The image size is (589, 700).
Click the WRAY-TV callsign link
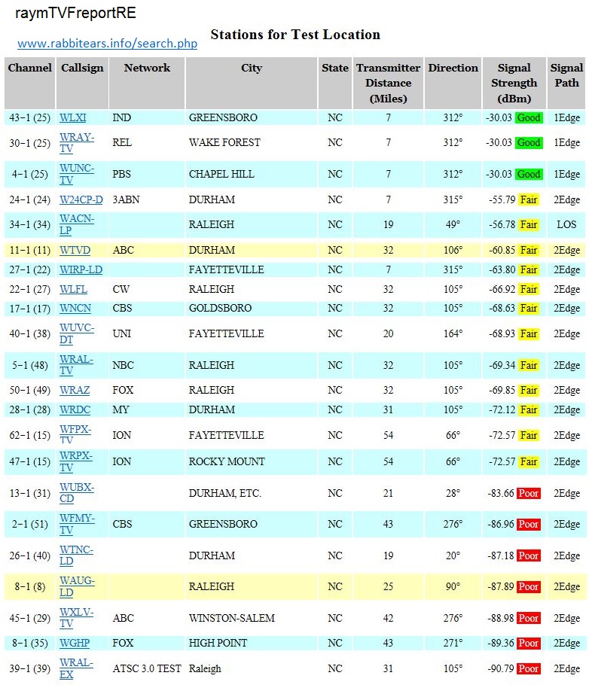coord(77,142)
